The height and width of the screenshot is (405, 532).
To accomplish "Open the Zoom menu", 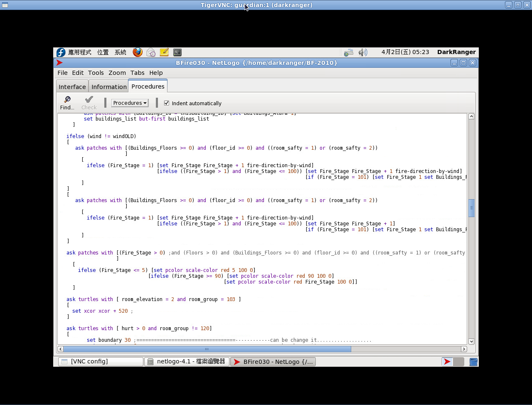I will [117, 72].
